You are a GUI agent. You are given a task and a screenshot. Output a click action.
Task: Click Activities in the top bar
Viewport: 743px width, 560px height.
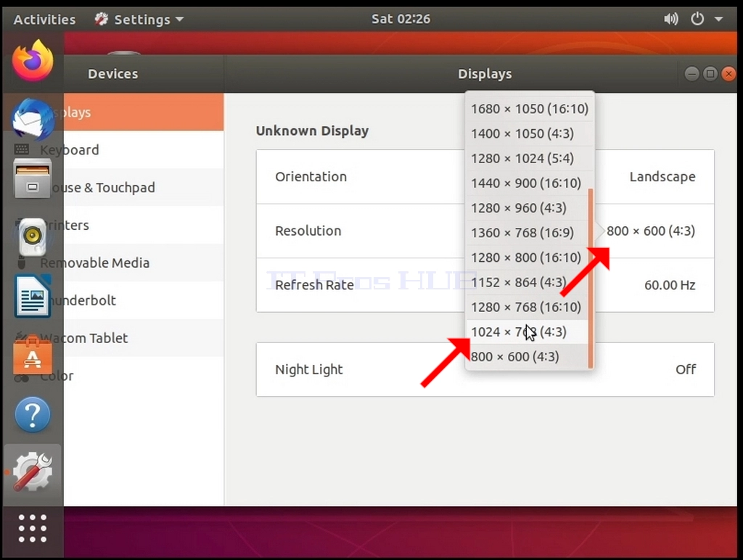point(44,20)
